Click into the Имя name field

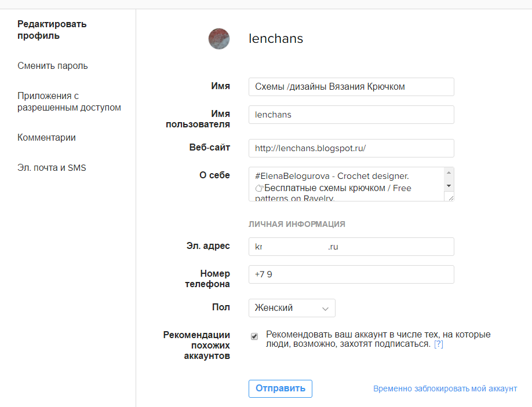point(351,87)
